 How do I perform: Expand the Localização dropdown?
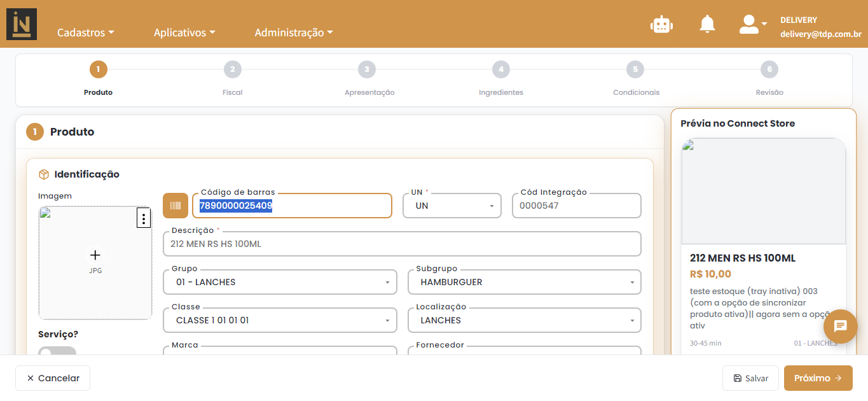tap(525, 320)
